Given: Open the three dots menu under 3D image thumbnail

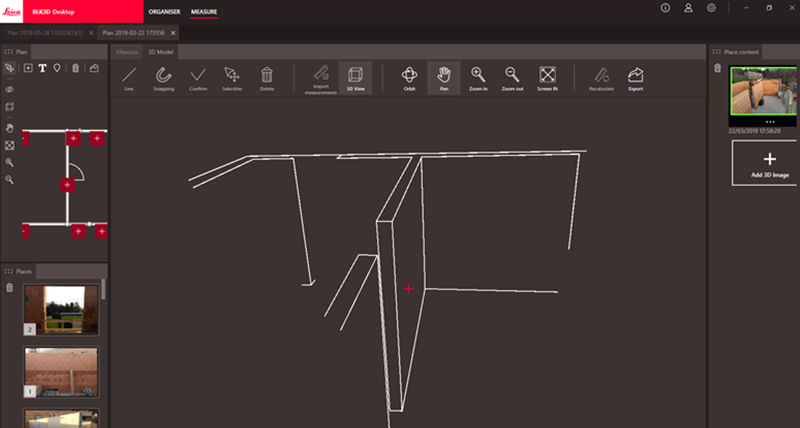Looking at the screenshot, I should tap(769, 121).
